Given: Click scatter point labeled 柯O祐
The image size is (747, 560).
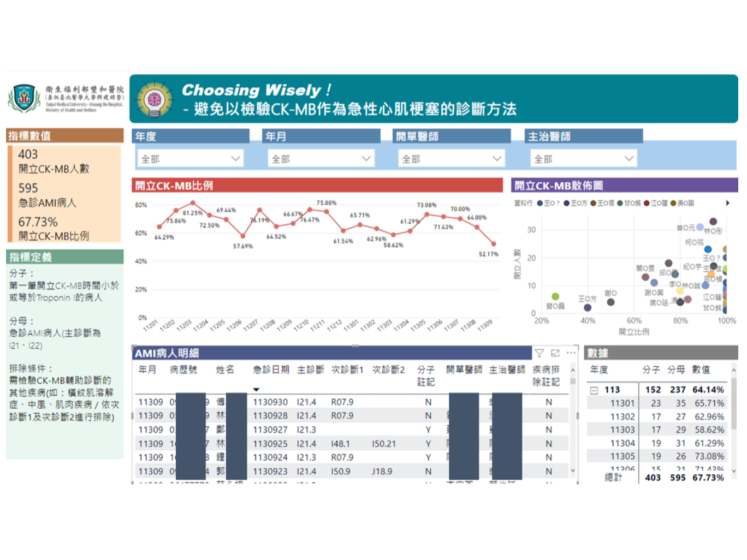Looking at the screenshot, I should point(708,249).
